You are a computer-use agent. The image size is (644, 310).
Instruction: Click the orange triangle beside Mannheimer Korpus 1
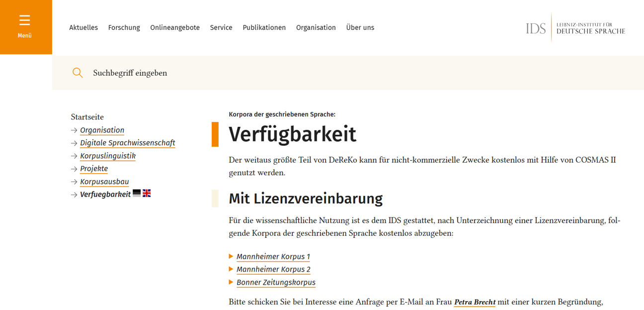point(231,256)
